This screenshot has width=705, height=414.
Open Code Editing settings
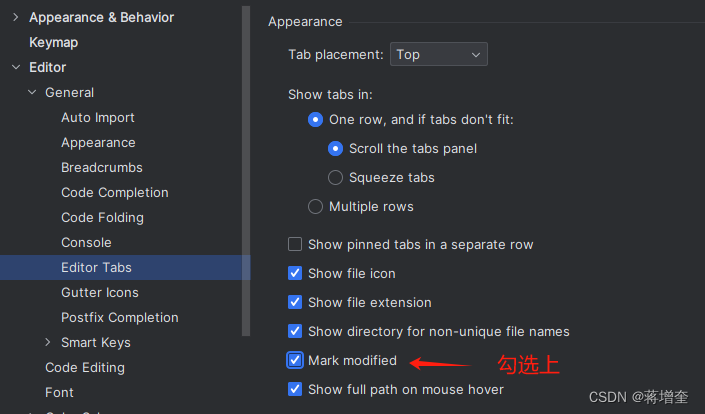85,368
